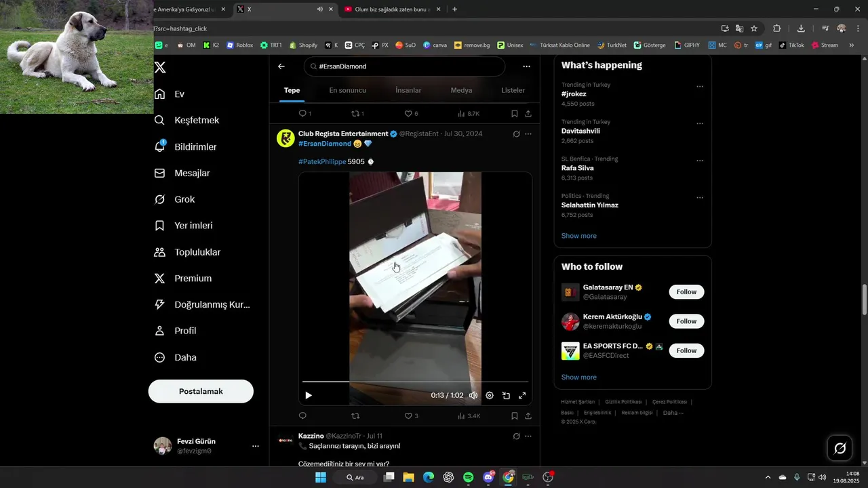Toggle picture-in-picture for the video

(506, 395)
